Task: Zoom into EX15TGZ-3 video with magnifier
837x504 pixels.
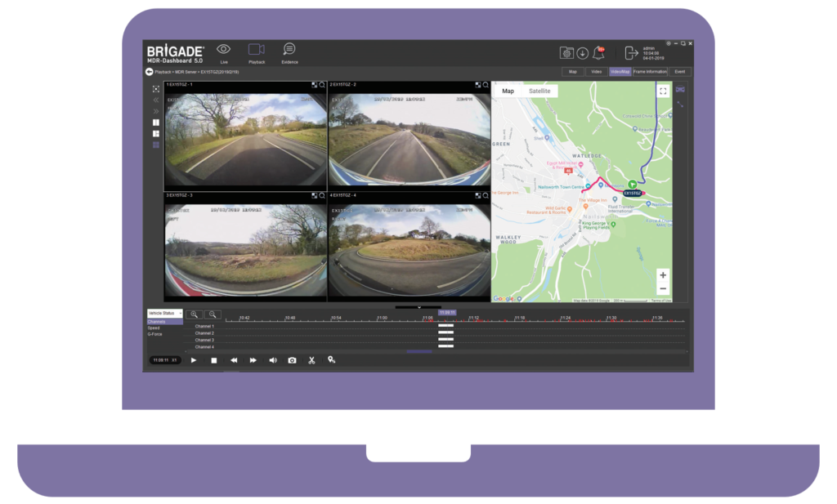Action: [x=322, y=196]
